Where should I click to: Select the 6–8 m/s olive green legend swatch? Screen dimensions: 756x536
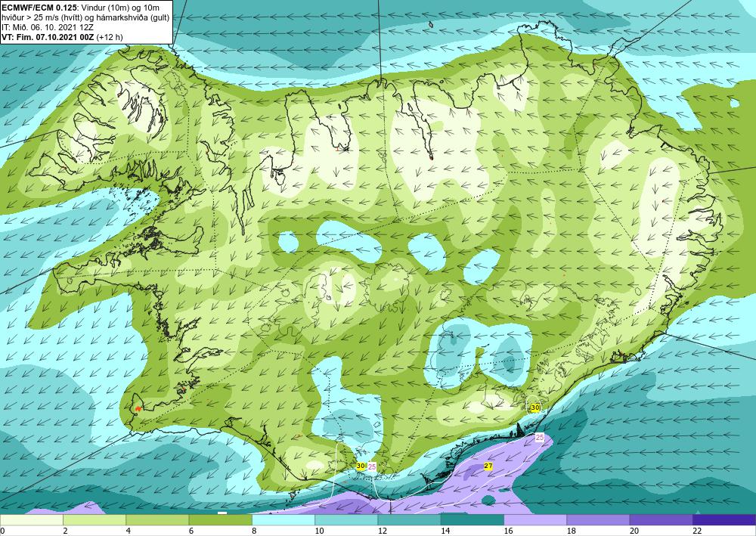(221, 520)
